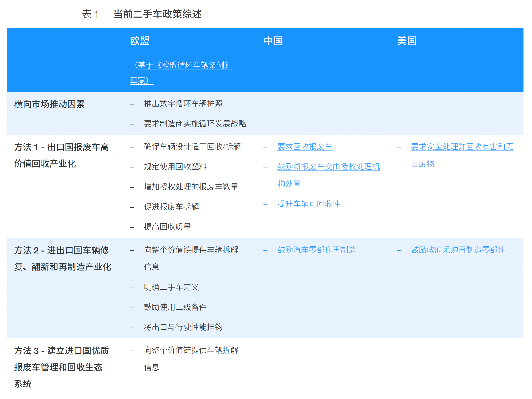Click the table title 当前二手车政策综述
This screenshot has height=399, width=532.
[158, 14]
